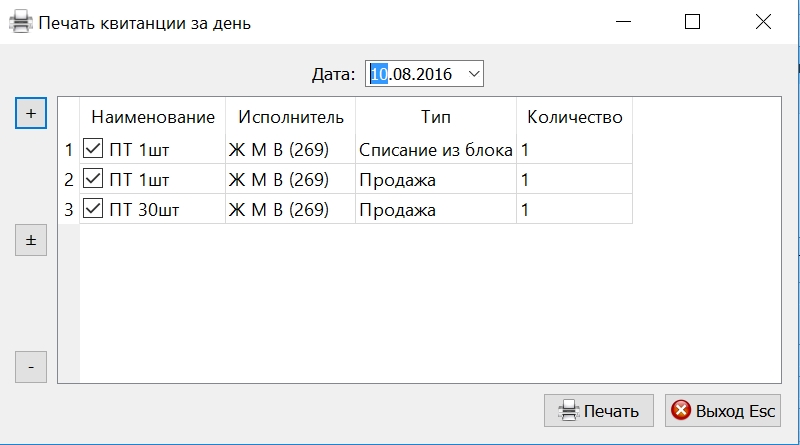Click Исполнитель Ж М В (269) in row 3

pyautogui.click(x=290, y=209)
